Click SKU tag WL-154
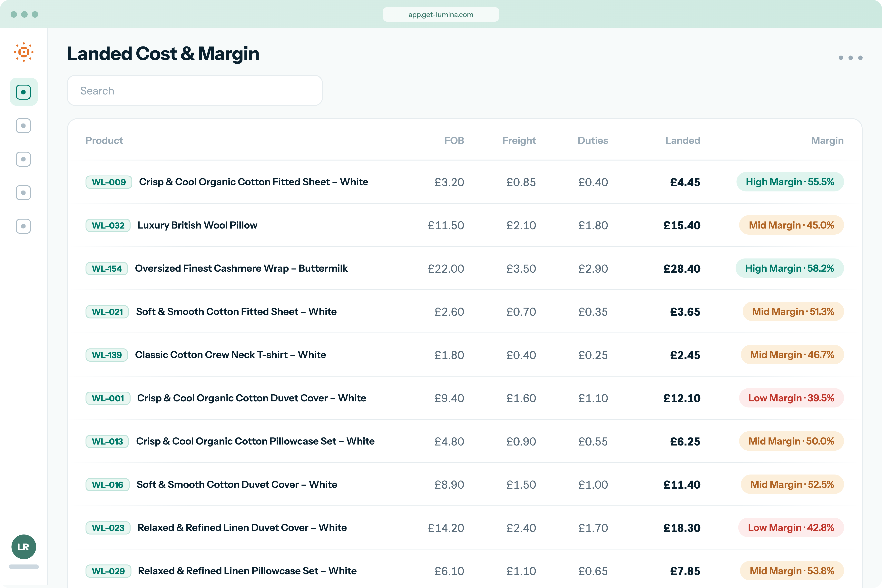 click(107, 269)
